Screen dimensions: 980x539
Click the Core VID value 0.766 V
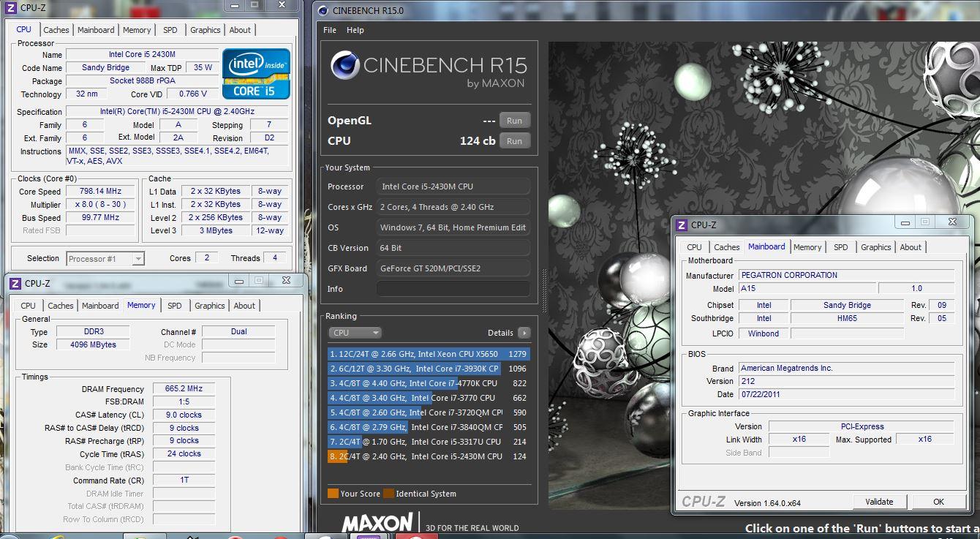pos(193,94)
